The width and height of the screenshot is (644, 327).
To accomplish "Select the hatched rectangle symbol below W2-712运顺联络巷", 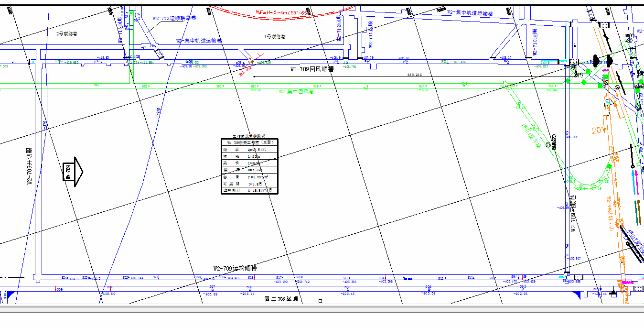I will click(160, 53).
